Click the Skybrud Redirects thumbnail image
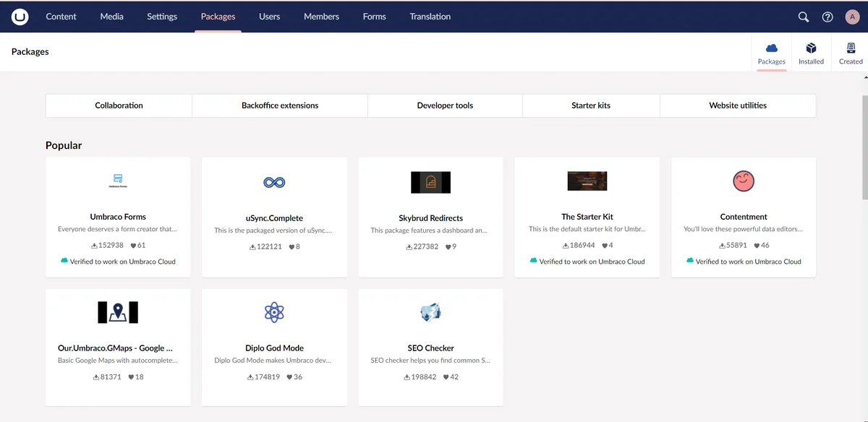The height and width of the screenshot is (422, 868). pos(430,182)
